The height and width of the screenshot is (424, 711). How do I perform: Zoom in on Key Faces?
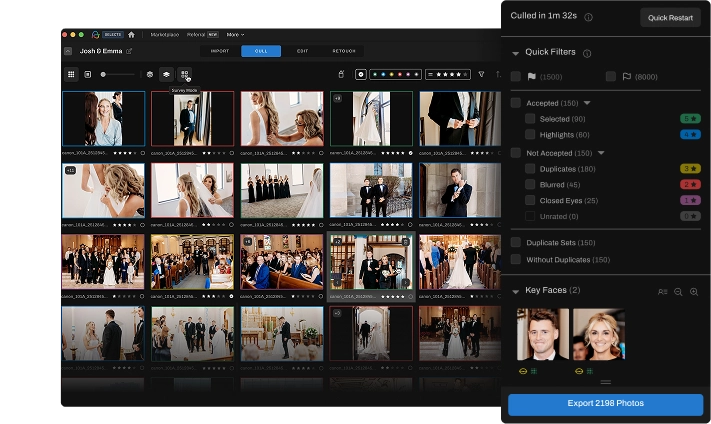[694, 291]
